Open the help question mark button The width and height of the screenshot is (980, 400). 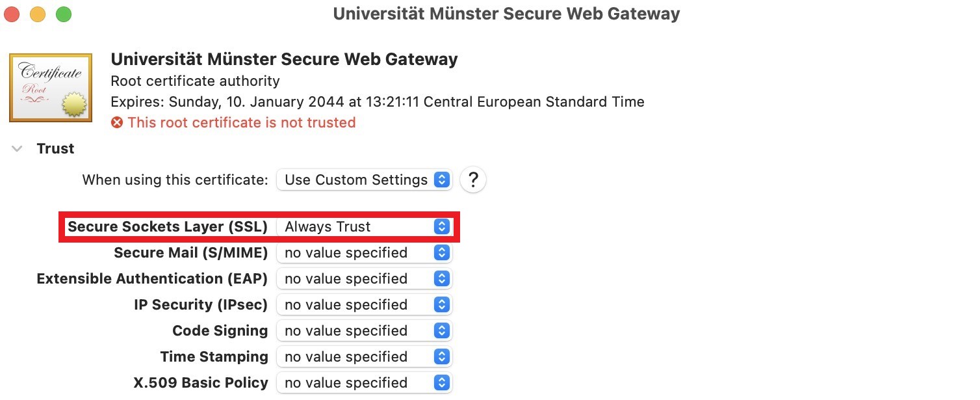(x=473, y=180)
